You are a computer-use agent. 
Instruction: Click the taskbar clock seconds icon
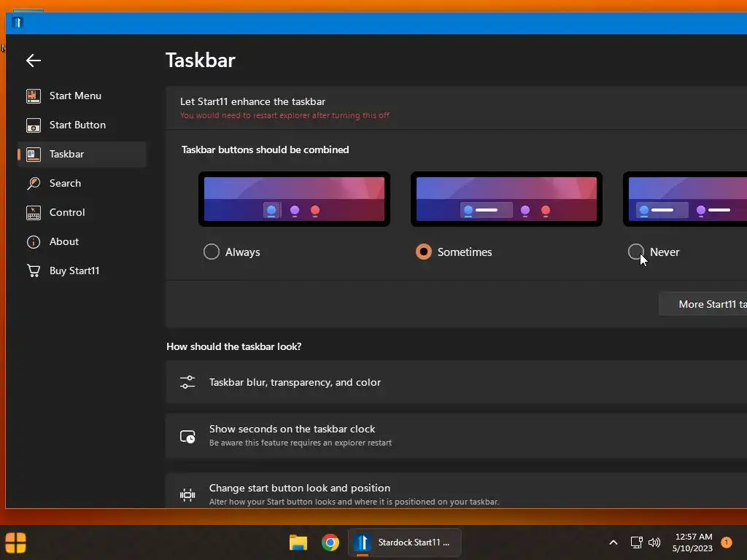(x=187, y=436)
